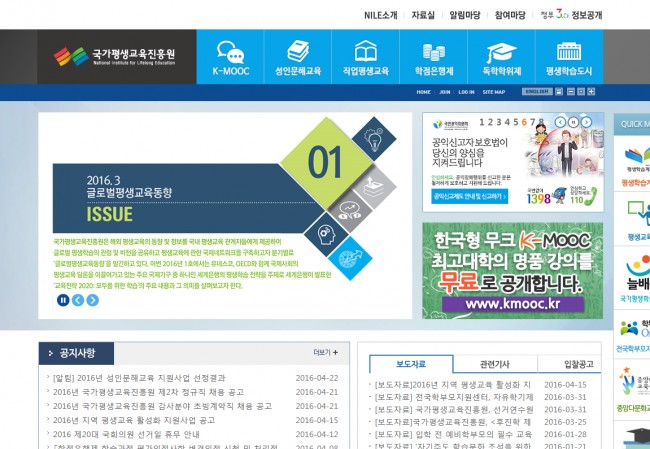Viewport: 650px width, 449px height.
Task: Go to previous main slideshow slide
Action: 78,300
